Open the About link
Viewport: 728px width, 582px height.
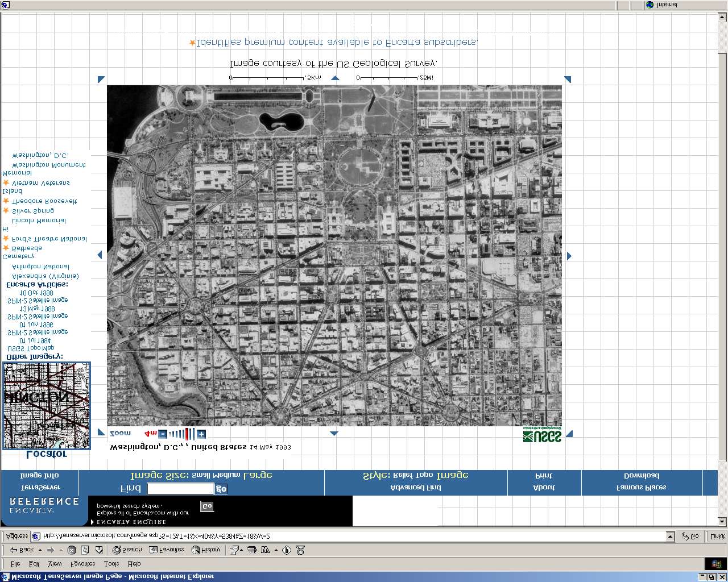coord(544,488)
